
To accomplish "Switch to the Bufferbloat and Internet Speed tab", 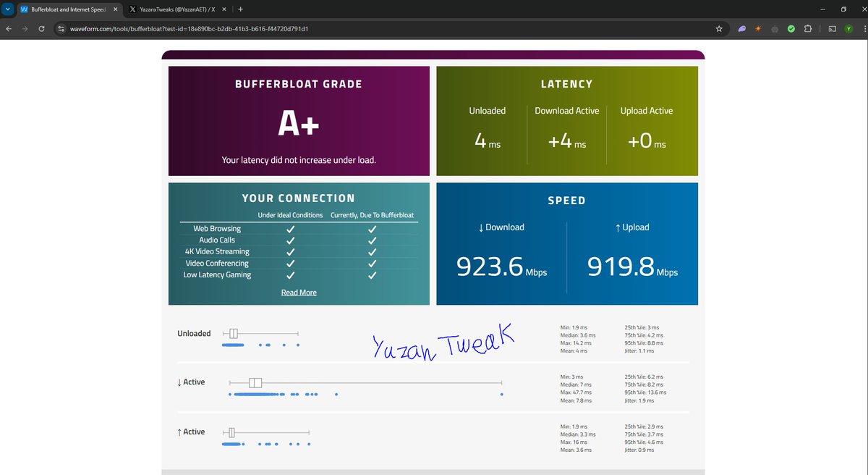I will [70, 9].
